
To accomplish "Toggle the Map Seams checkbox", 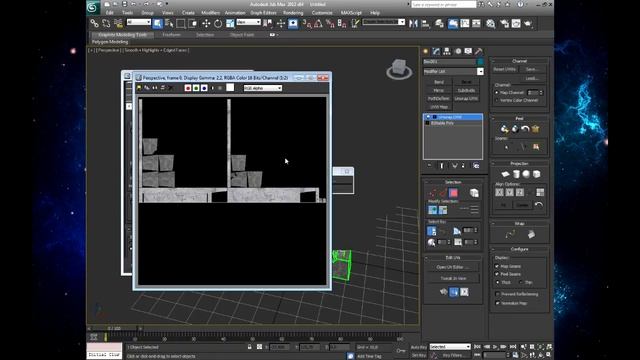I will point(497,266).
